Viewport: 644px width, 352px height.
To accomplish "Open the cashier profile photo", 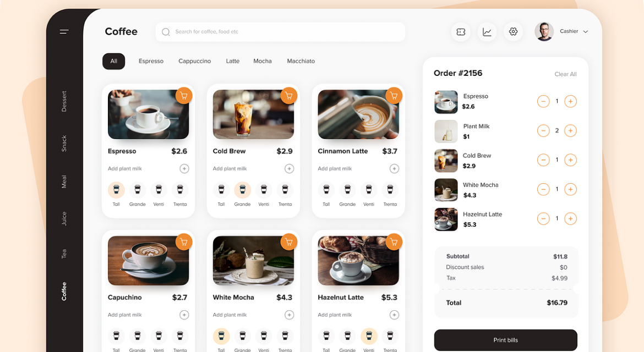I will tap(544, 31).
